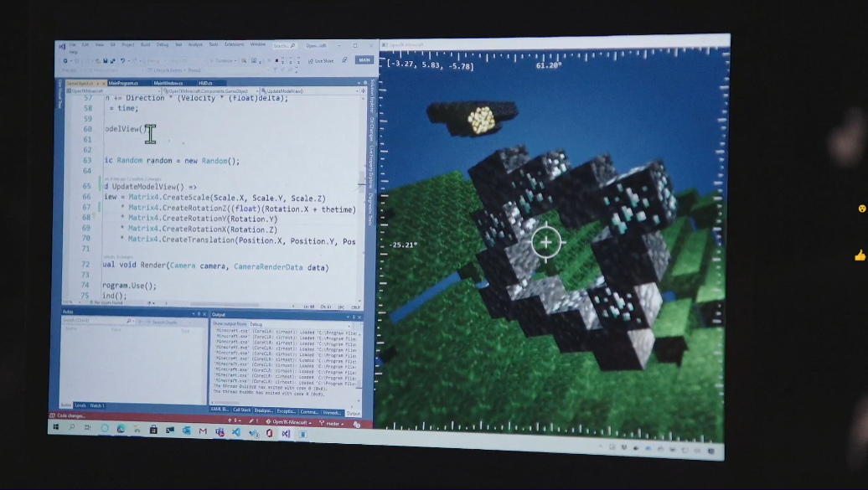Open the Analyze menu
The height and width of the screenshot is (490, 868).
tap(195, 45)
